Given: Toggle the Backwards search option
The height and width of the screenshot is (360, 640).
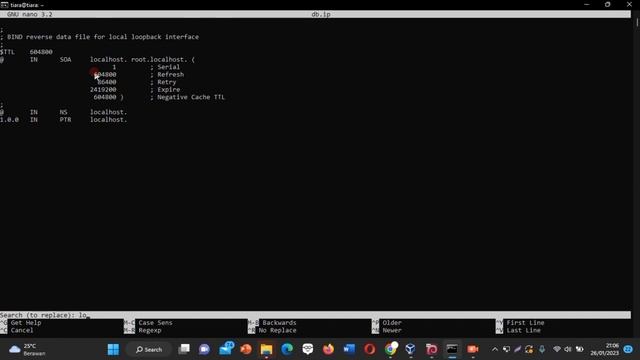Looking at the screenshot, I should pyautogui.click(x=272, y=322).
